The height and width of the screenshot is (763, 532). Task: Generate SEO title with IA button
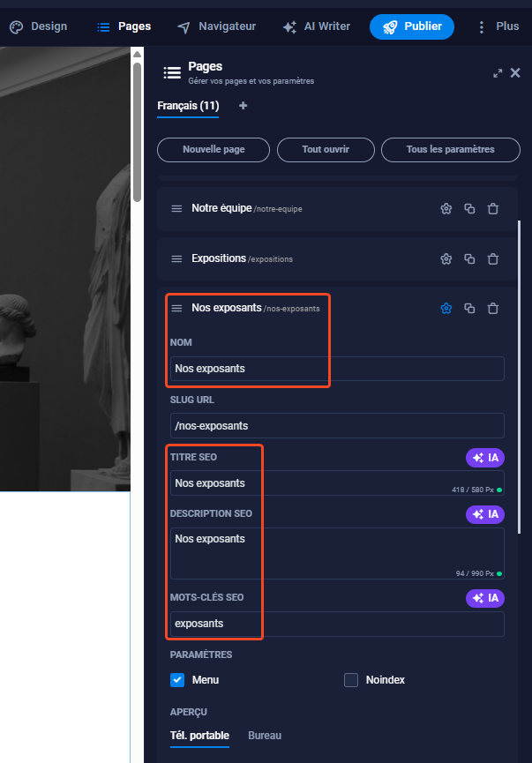click(484, 458)
